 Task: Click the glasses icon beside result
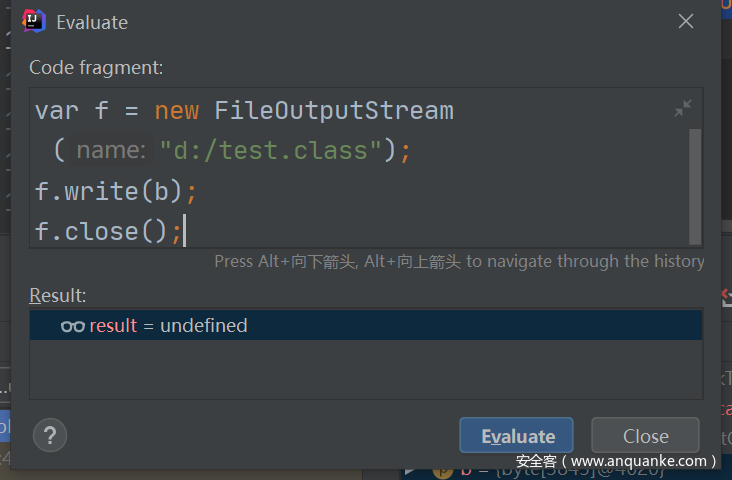click(72, 326)
